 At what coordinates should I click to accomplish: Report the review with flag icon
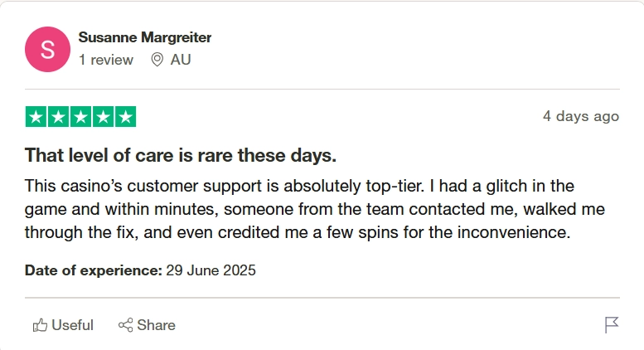612,325
